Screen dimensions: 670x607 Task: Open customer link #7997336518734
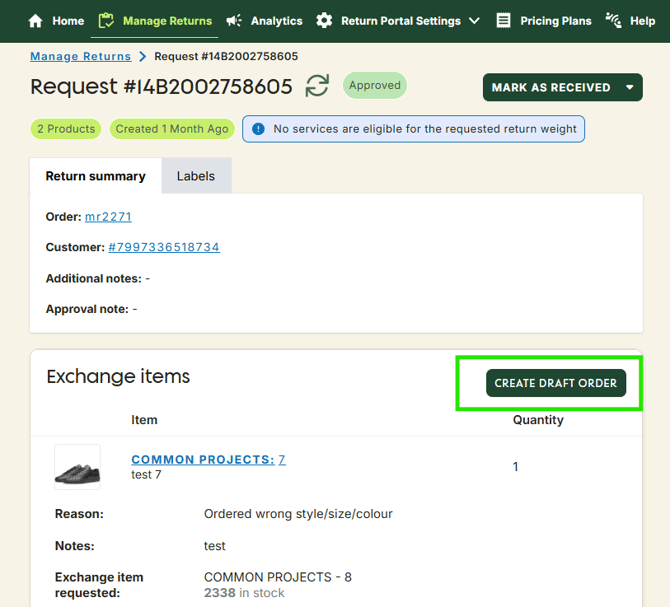pos(164,247)
